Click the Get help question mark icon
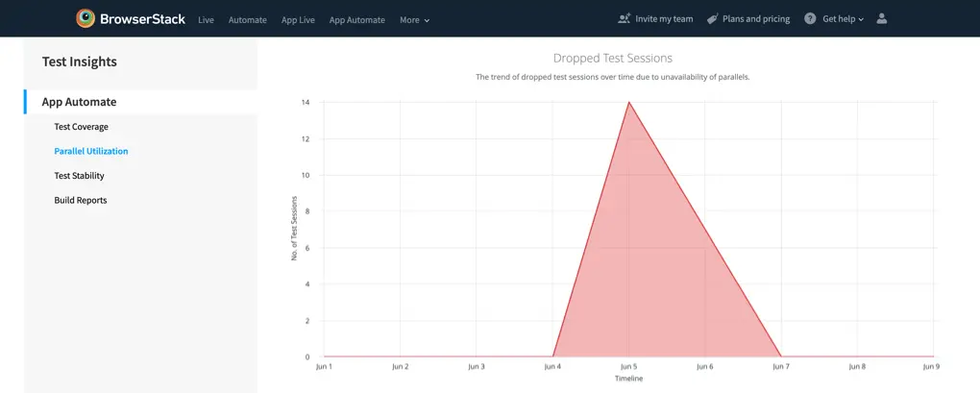 click(810, 18)
